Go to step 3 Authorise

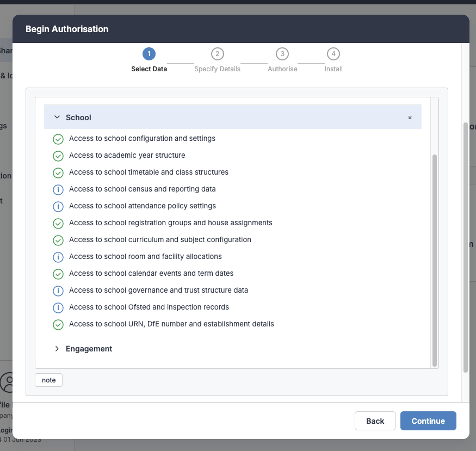(x=282, y=60)
